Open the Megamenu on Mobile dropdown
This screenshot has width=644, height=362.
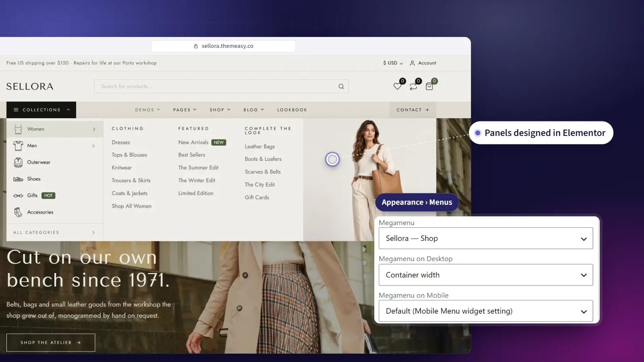(486, 311)
